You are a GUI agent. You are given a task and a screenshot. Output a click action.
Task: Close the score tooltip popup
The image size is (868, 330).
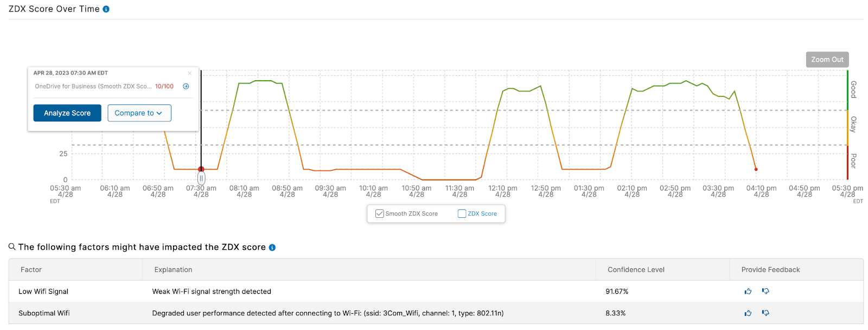(x=189, y=73)
